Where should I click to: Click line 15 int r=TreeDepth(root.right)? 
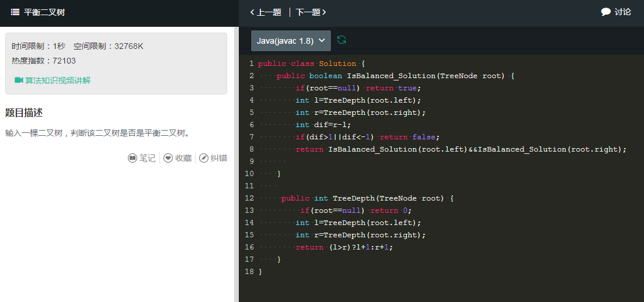(x=361, y=236)
